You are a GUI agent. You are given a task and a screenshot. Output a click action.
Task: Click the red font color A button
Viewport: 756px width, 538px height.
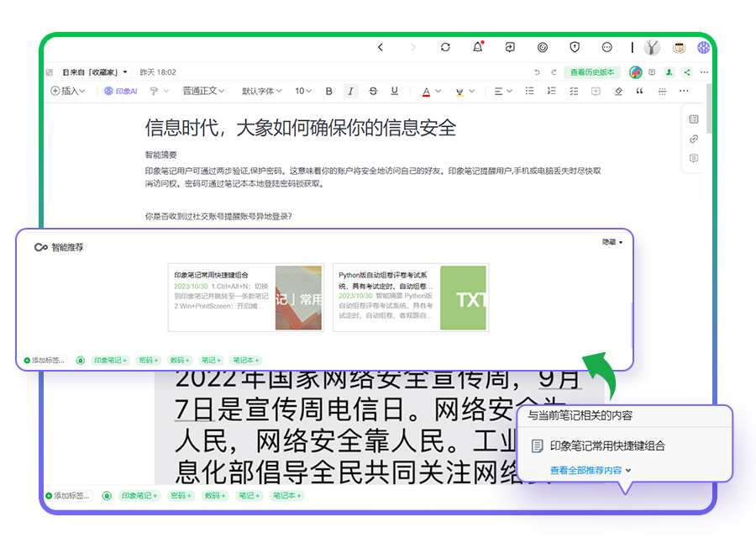pyautogui.click(x=426, y=91)
